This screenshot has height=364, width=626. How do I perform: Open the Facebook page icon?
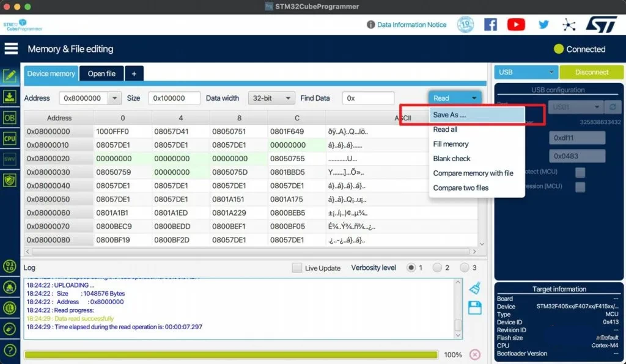click(x=490, y=24)
